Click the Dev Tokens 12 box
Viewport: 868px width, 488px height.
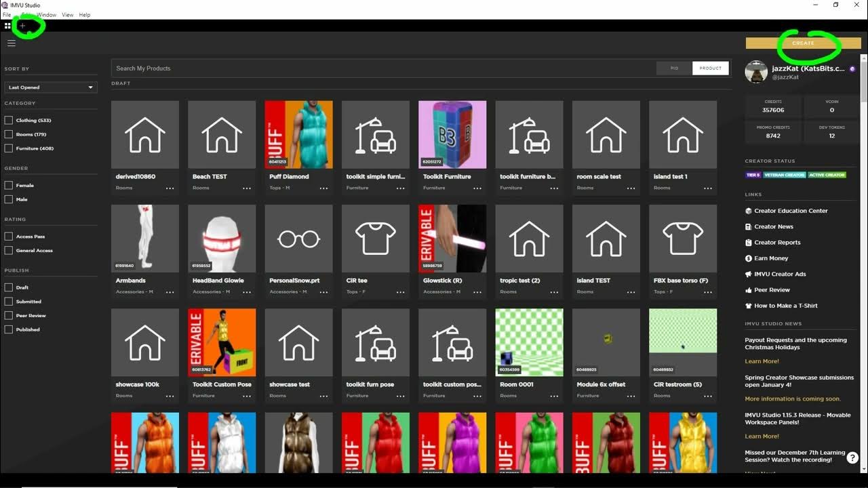tap(831, 132)
